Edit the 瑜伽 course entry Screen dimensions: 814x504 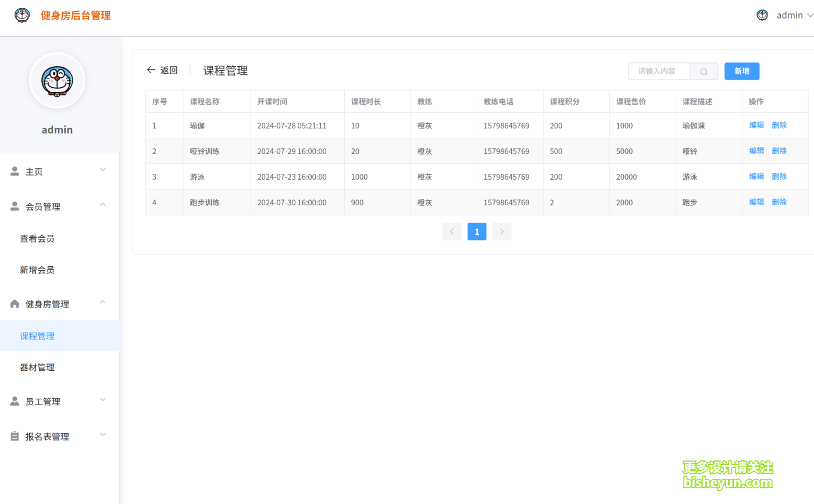click(756, 125)
